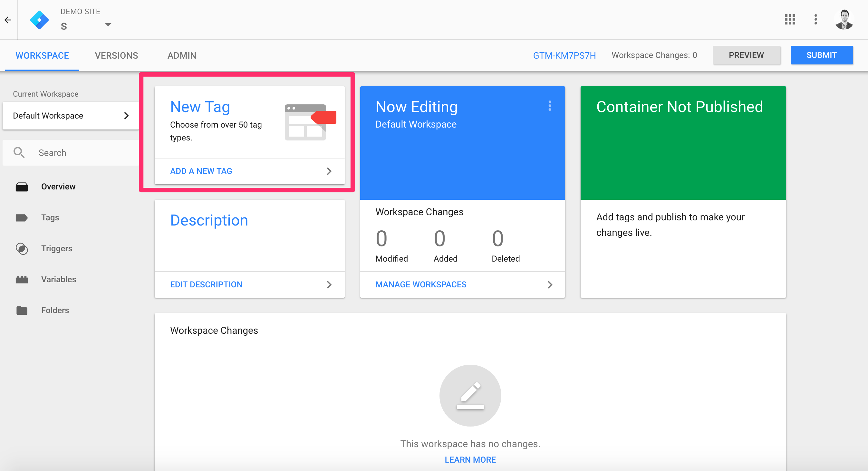Switch to the Admin tab
Image resolution: width=868 pixels, height=471 pixels.
[x=182, y=55]
